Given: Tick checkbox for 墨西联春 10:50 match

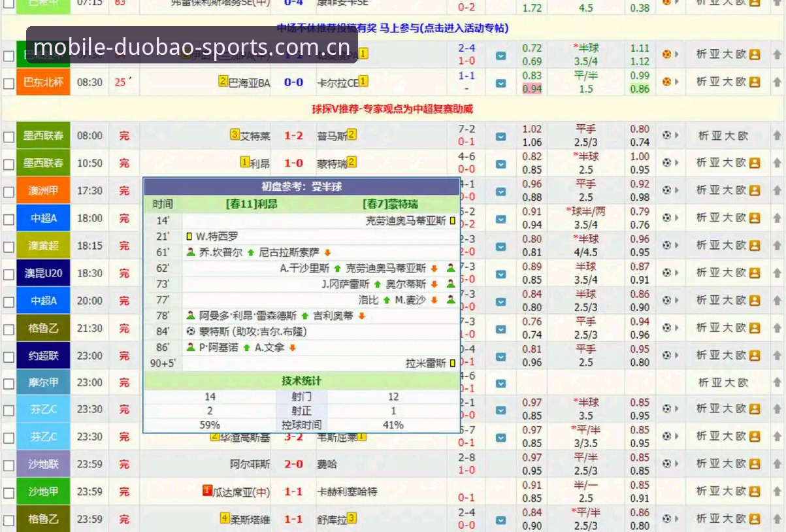Looking at the screenshot, I should 8,165.
